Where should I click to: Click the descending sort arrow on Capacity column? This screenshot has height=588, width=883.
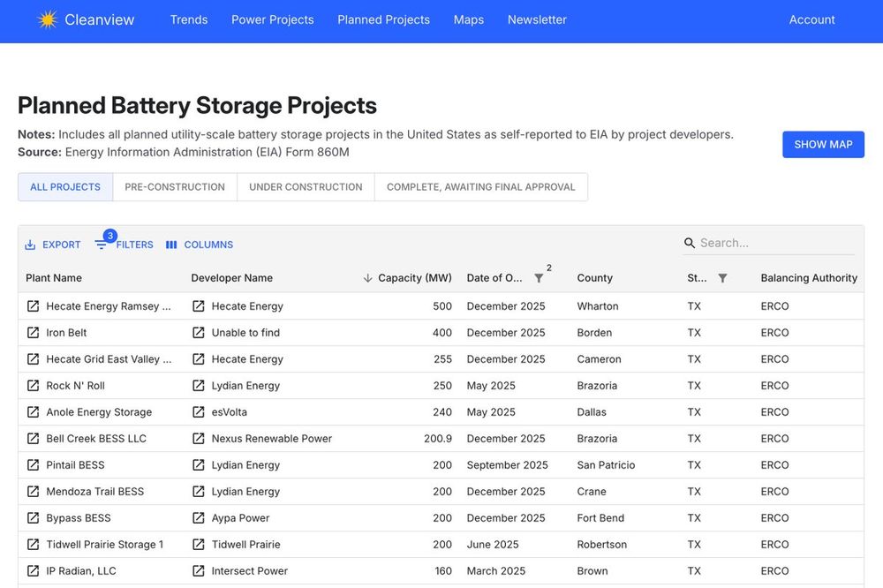tap(367, 277)
